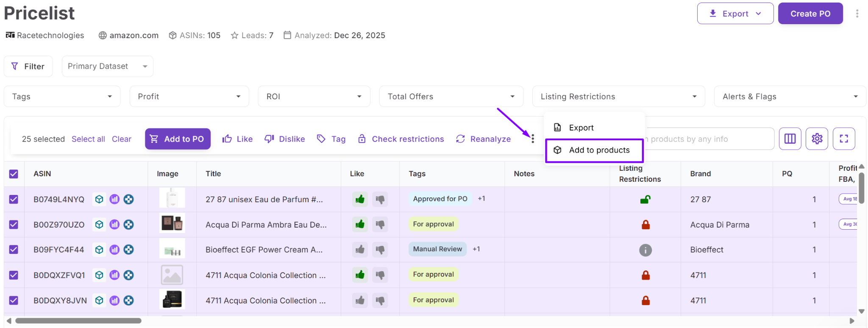Viewport: 868px width, 328px height.
Task: Clear the current selection
Action: [x=122, y=139]
